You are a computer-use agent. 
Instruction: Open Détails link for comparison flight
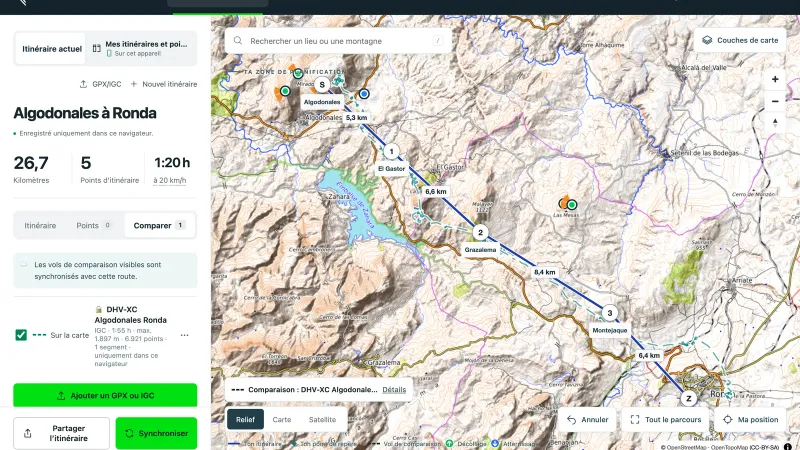point(394,389)
